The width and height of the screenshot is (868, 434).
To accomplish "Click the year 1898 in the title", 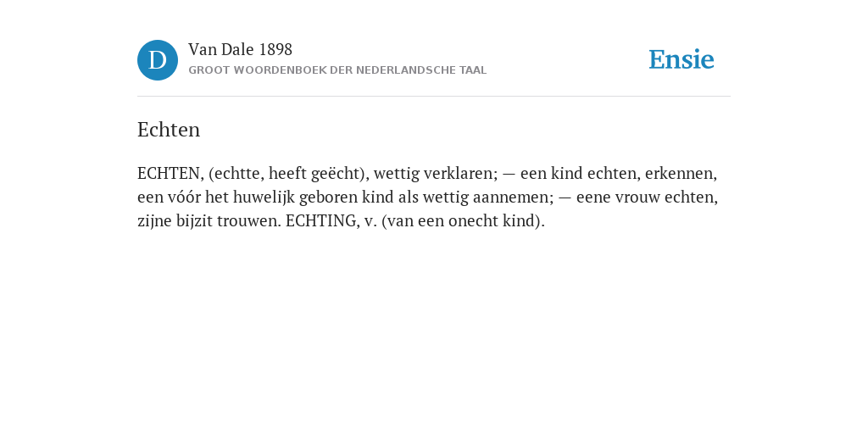I will coord(275,49).
